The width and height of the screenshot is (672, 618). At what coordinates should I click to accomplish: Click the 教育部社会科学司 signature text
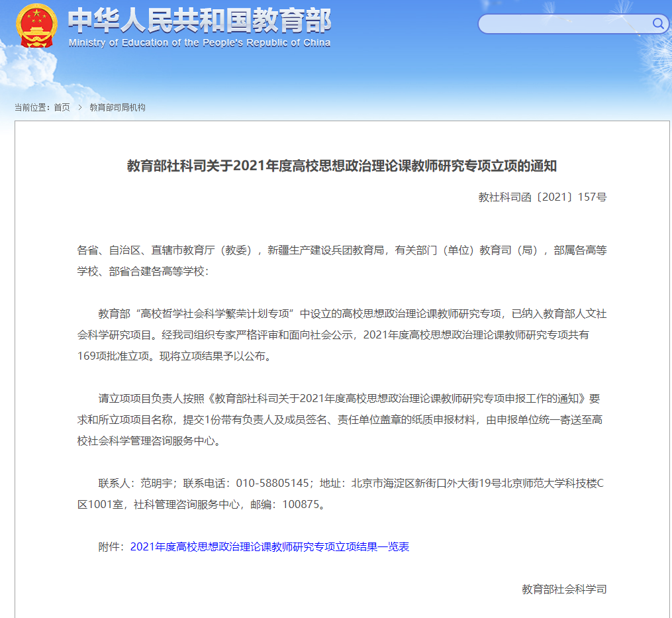click(x=564, y=589)
